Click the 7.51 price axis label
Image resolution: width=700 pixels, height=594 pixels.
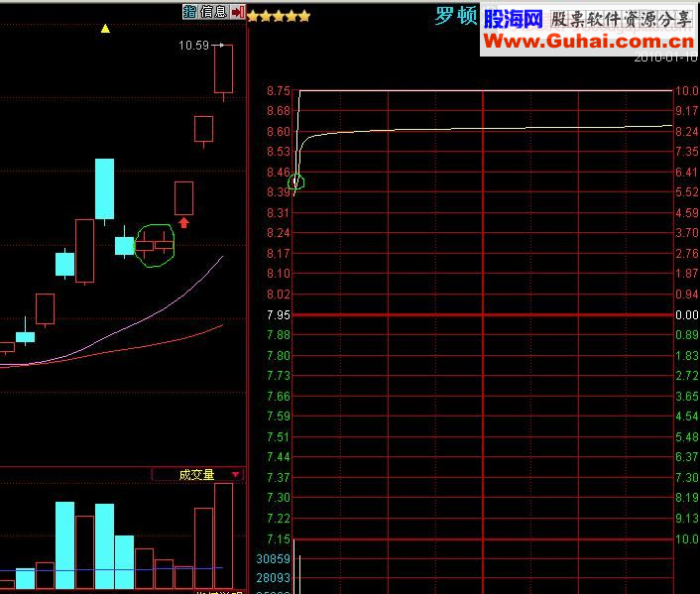[279, 437]
